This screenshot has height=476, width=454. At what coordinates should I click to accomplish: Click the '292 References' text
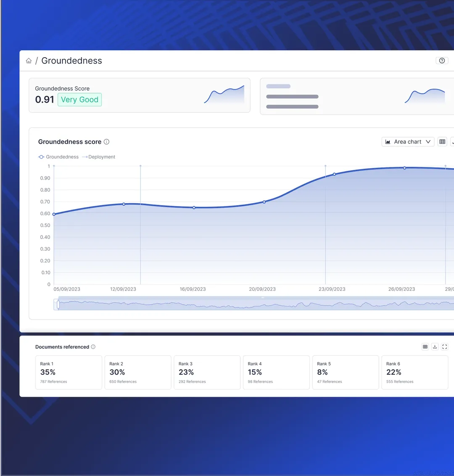point(192,381)
